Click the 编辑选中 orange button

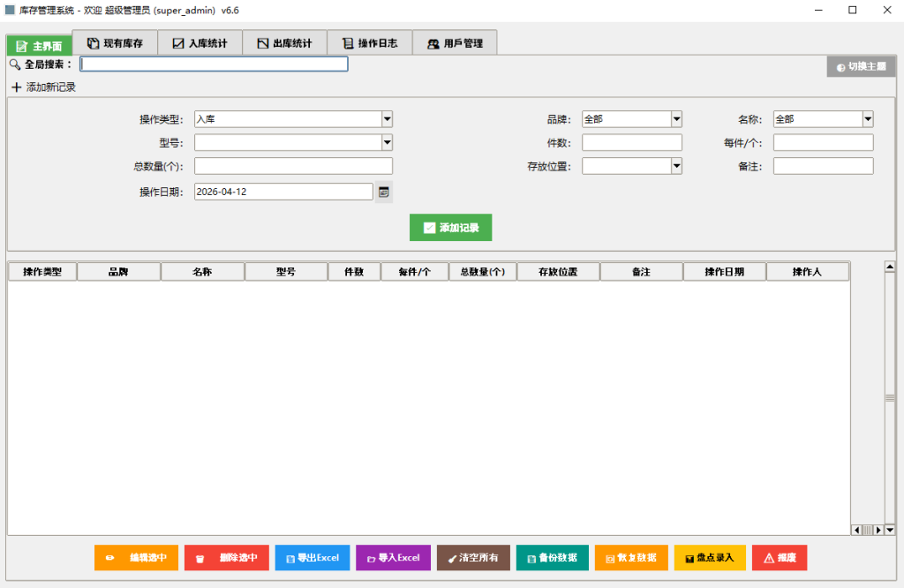[x=136, y=557]
